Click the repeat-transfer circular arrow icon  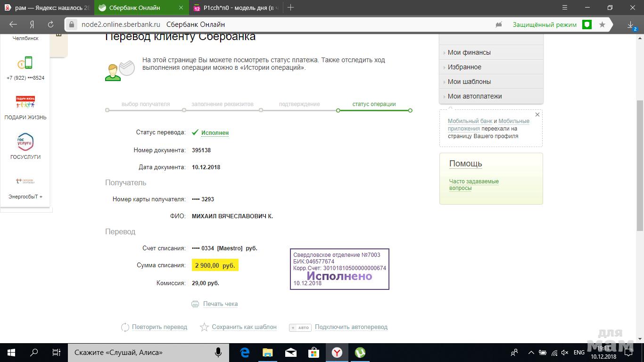click(x=125, y=327)
